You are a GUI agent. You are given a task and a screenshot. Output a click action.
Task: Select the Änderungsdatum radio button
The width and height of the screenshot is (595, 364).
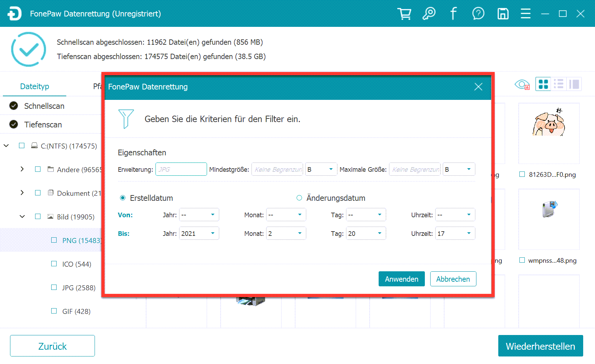pyautogui.click(x=299, y=198)
